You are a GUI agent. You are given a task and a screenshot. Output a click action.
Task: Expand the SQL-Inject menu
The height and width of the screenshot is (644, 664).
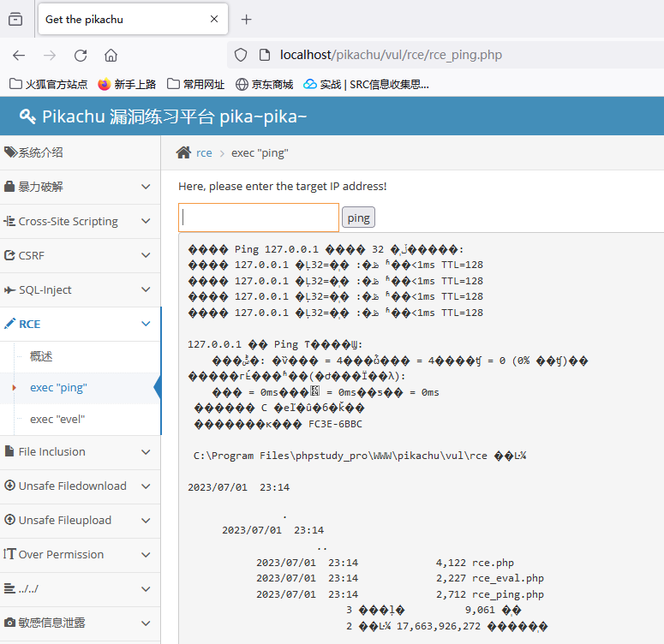pyautogui.click(x=80, y=289)
